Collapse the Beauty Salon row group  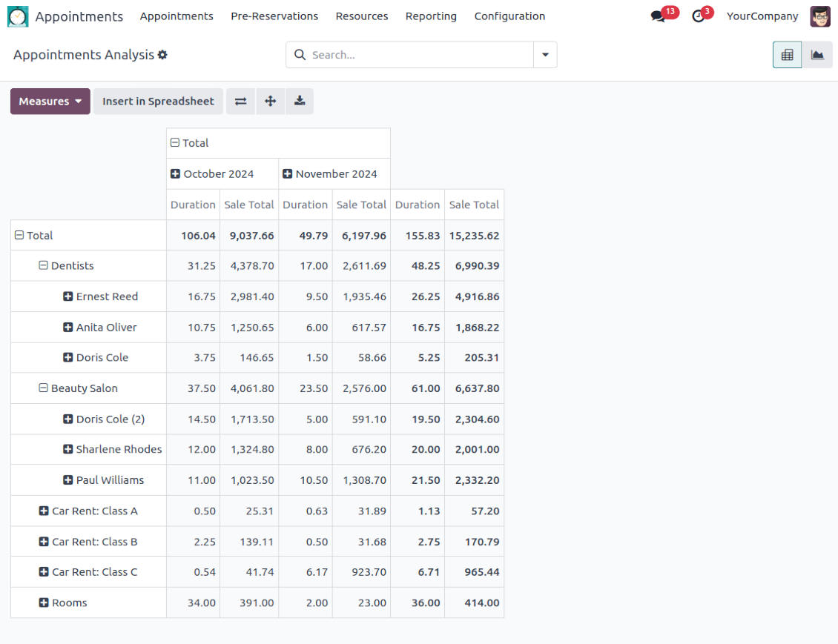coord(43,388)
